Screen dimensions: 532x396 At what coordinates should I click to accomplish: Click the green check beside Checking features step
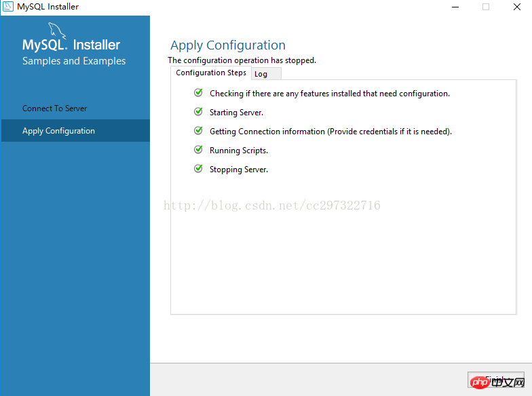198,92
